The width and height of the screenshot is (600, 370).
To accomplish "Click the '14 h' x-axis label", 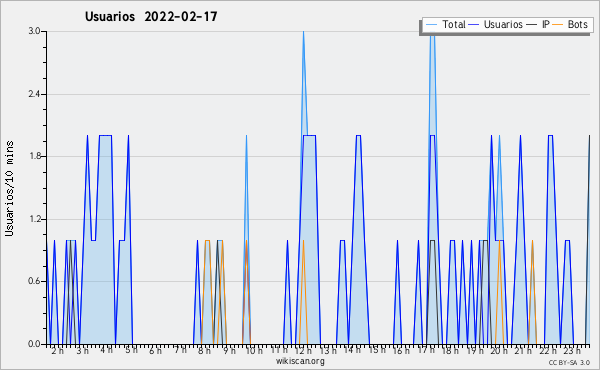I will [352, 350].
